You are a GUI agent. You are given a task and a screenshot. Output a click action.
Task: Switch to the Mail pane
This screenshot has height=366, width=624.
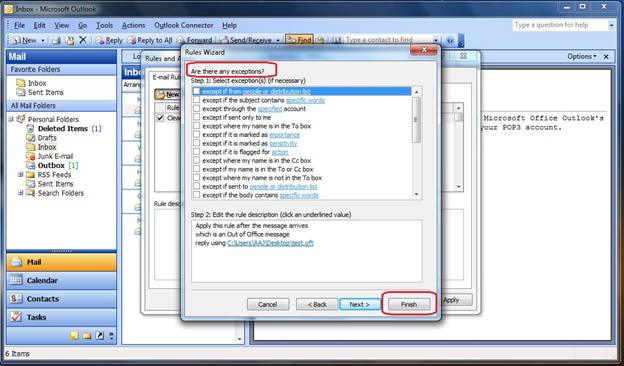61,262
